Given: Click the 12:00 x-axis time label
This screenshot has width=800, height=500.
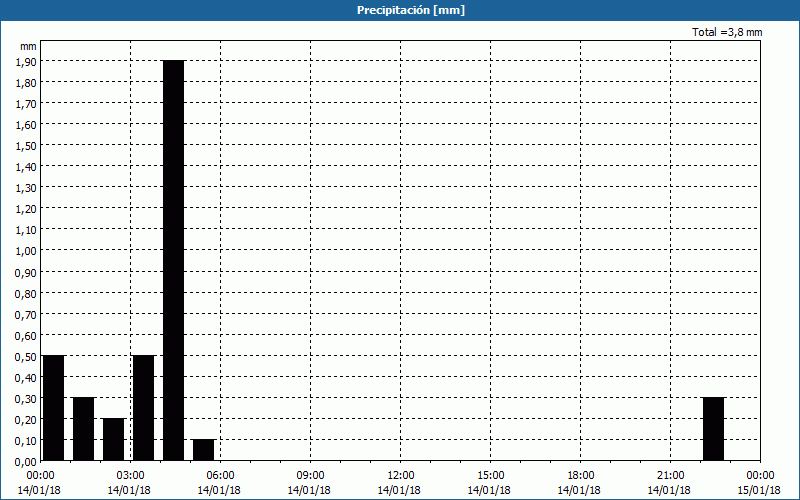Looking at the screenshot, I should 401,476.
